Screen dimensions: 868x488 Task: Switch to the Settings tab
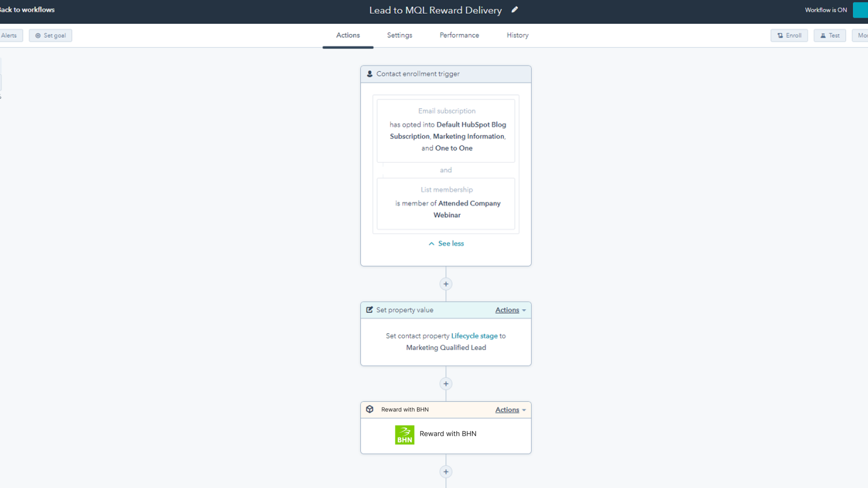399,35
